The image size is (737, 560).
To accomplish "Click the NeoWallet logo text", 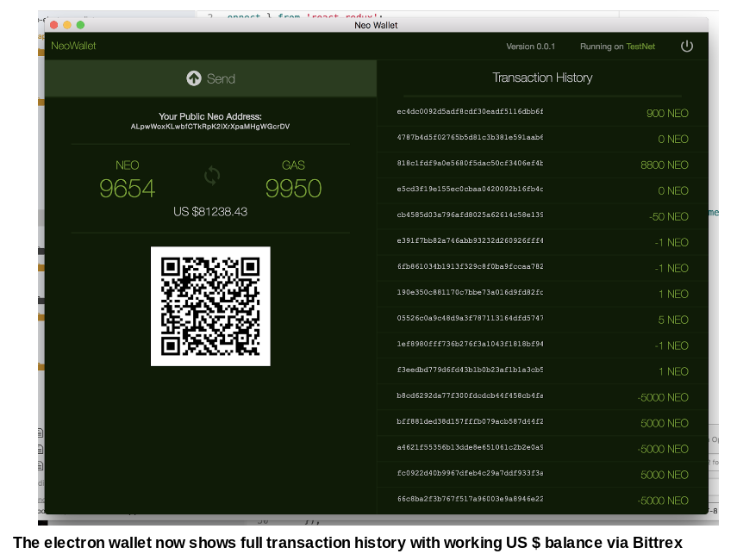I will tap(73, 46).
